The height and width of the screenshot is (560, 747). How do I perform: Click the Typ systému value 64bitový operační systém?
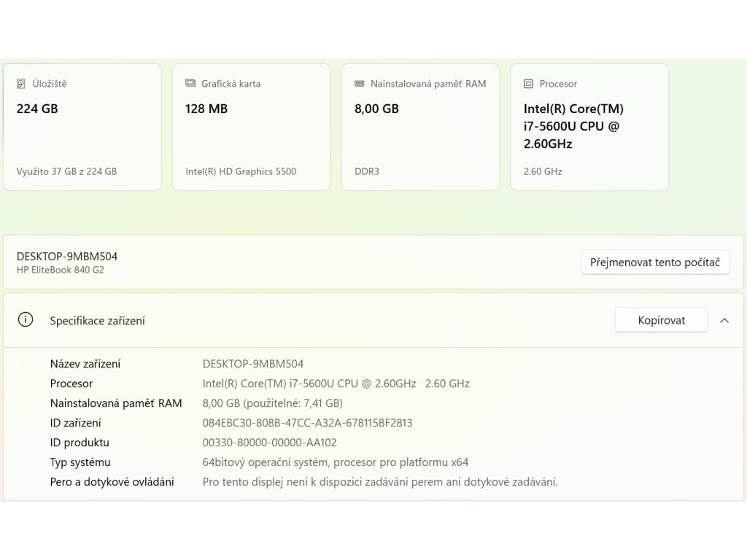336,462
